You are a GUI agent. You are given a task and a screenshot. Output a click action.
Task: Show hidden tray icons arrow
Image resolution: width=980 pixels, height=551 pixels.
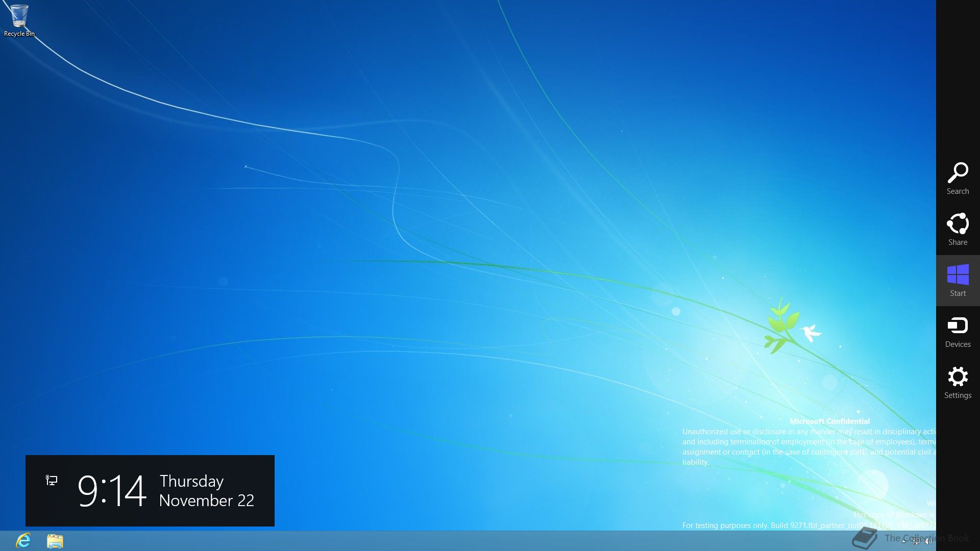(x=904, y=541)
